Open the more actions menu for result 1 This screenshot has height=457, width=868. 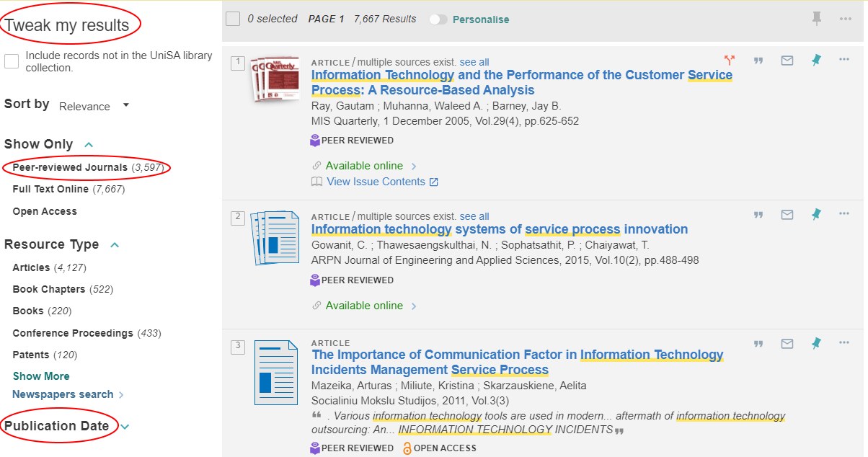point(844,60)
